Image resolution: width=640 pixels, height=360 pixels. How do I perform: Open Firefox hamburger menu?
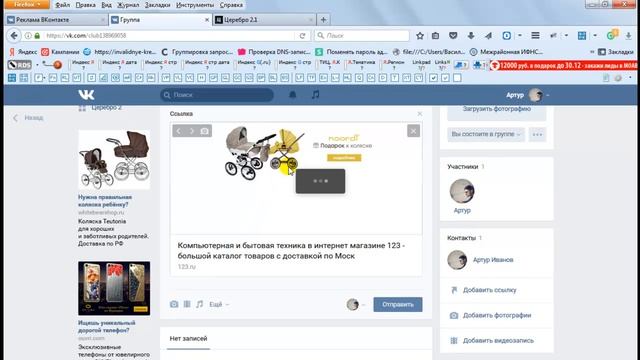535,36
